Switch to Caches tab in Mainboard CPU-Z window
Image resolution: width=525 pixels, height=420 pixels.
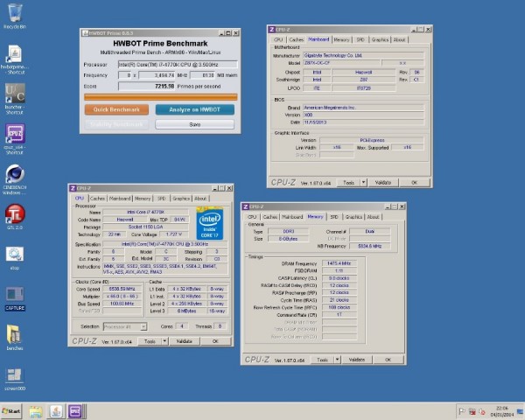point(296,39)
